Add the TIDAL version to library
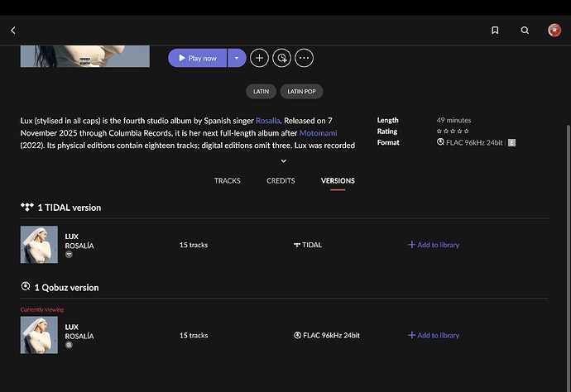The height and width of the screenshot is (392, 571). [x=434, y=245]
